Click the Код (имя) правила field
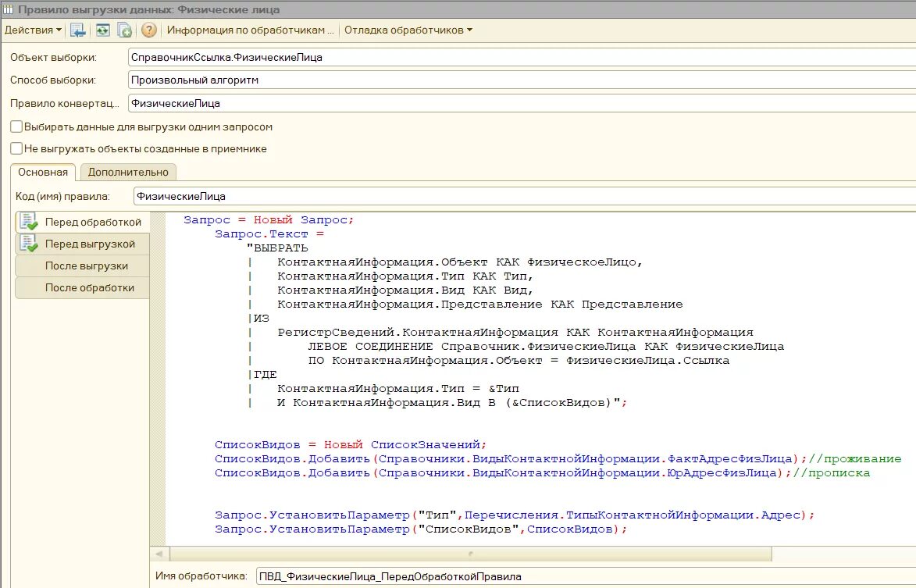 click(525, 196)
